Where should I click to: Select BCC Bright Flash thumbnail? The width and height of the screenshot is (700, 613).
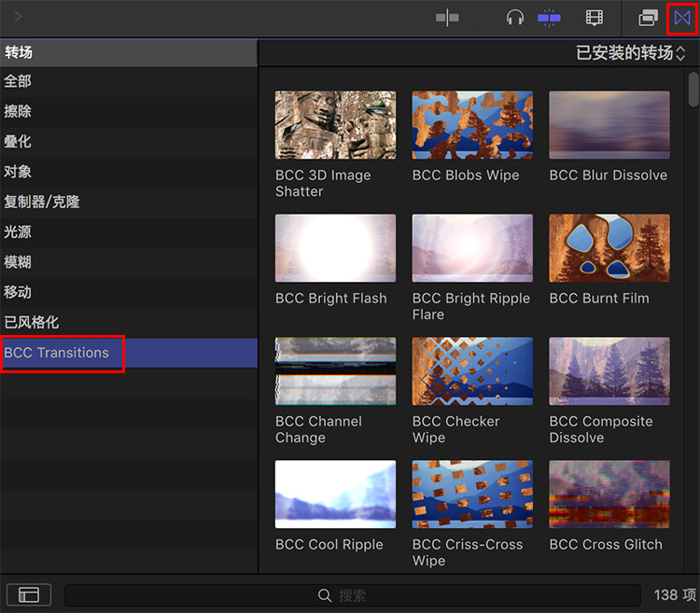click(x=335, y=248)
